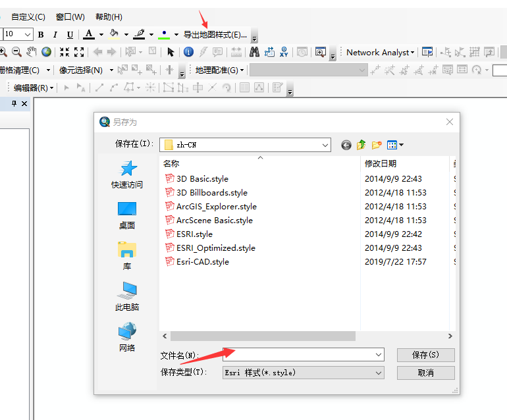
Task: Open the 帮助(H) menu
Action: pyautogui.click(x=109, y=17)
